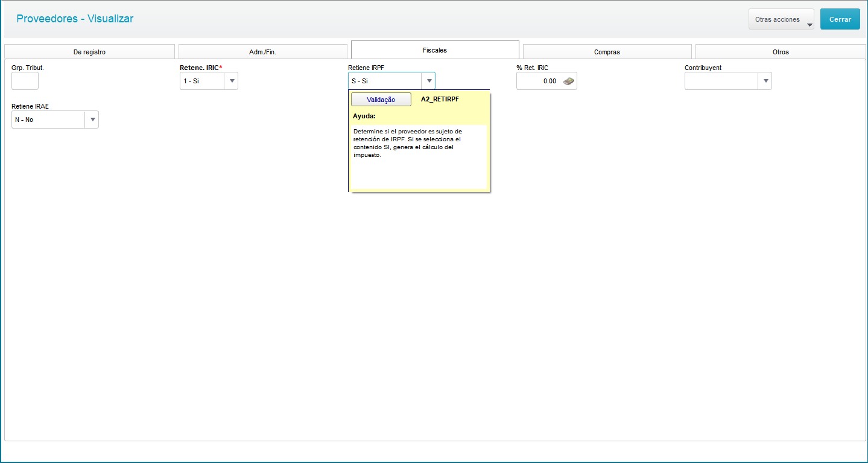This screenshot has height=463, width=868.
Task: Click the Retiene IRAE field label
Action: pos(30,106)
